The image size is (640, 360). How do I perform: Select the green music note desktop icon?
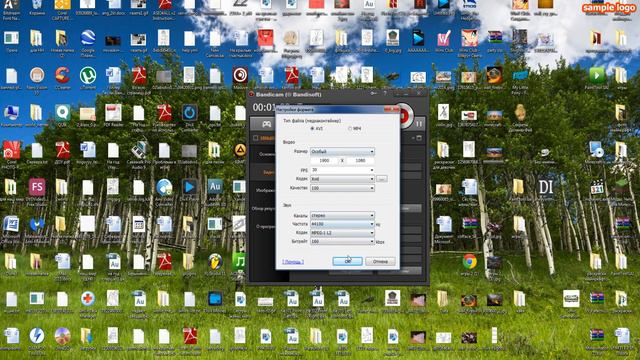240,262
